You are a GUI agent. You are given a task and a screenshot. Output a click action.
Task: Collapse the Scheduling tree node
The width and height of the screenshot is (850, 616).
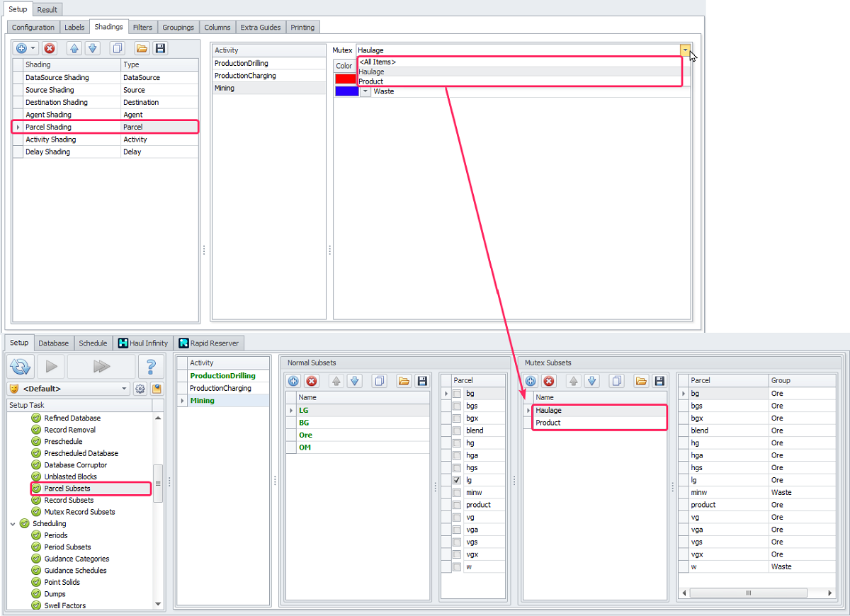click(13, 524)
